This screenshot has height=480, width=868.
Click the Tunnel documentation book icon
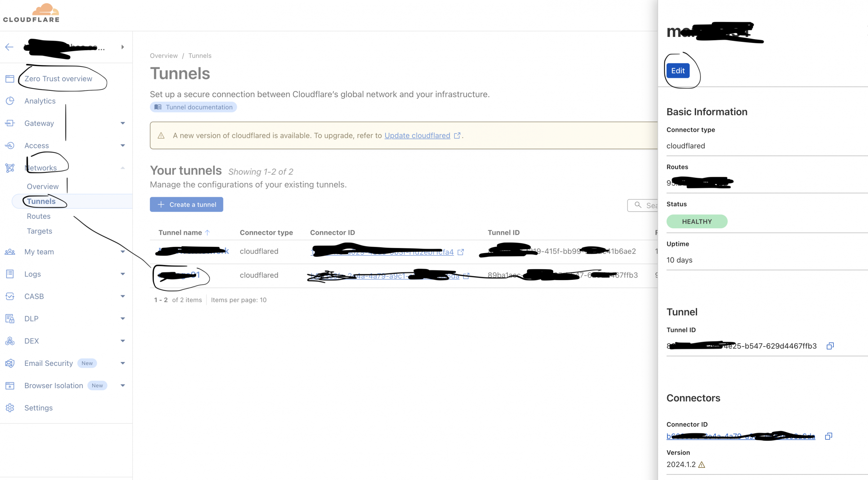tap(158, 107)
